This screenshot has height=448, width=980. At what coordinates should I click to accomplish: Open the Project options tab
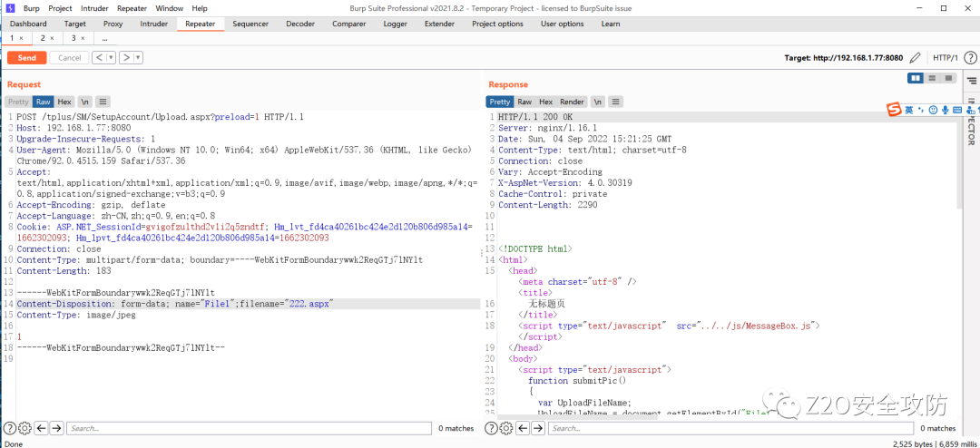(497, 24)
